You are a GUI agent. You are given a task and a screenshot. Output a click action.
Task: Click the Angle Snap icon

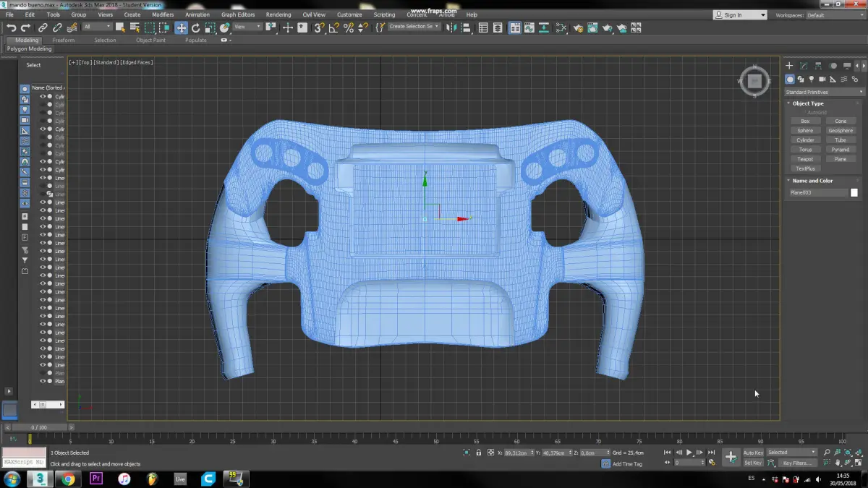coord(333,27)
